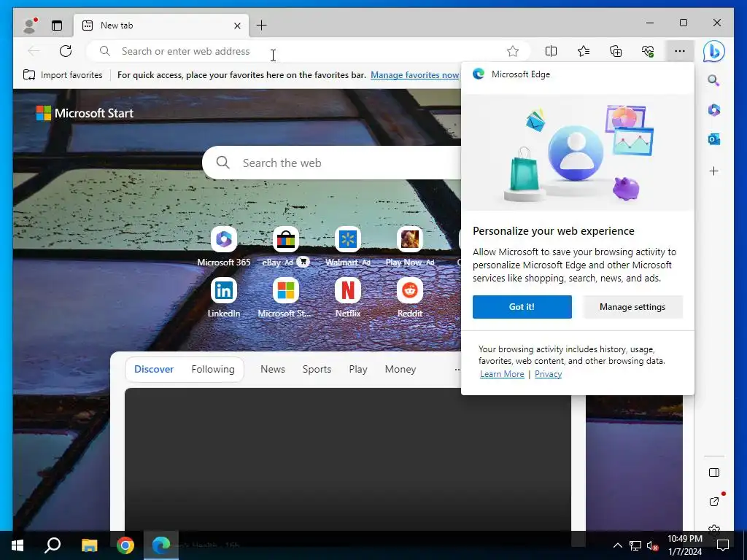Open Collections icon in toolbar
This screenshot has width=747, height=560.
(x=616, y=51)
